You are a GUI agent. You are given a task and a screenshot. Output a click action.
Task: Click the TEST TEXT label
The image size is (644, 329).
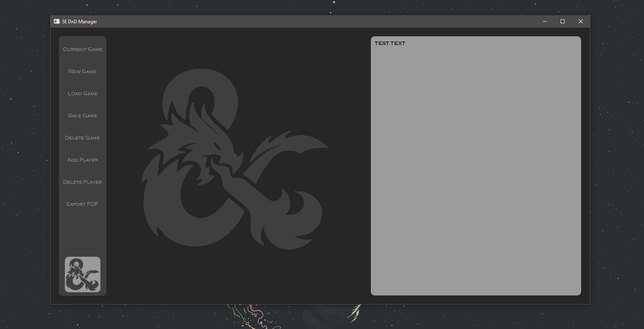tap(390, 43)
